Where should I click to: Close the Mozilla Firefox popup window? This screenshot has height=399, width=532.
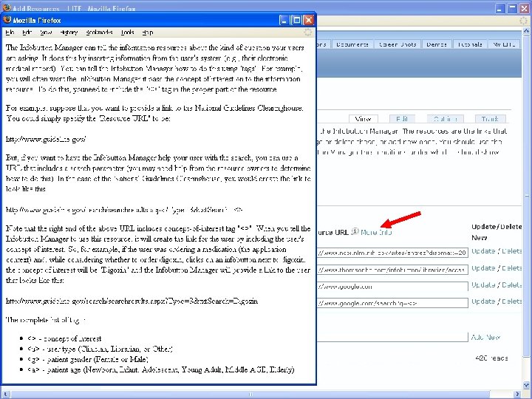[308, 21]
